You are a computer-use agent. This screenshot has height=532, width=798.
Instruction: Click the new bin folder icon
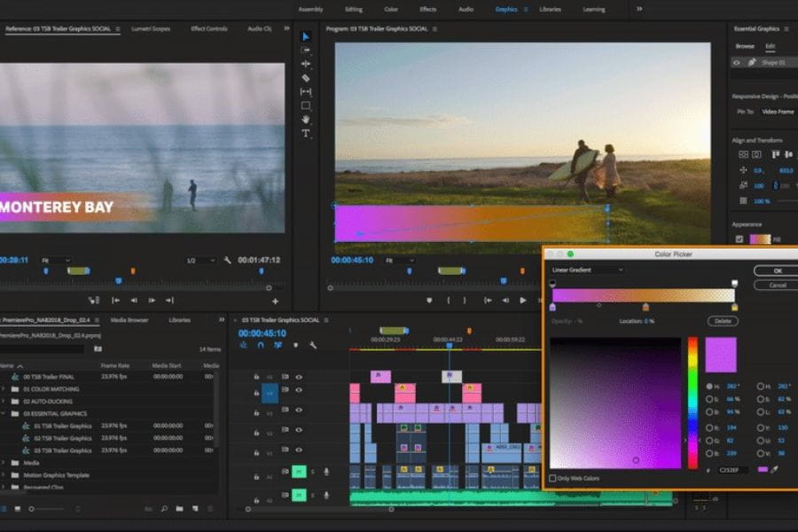coord(180,508)
